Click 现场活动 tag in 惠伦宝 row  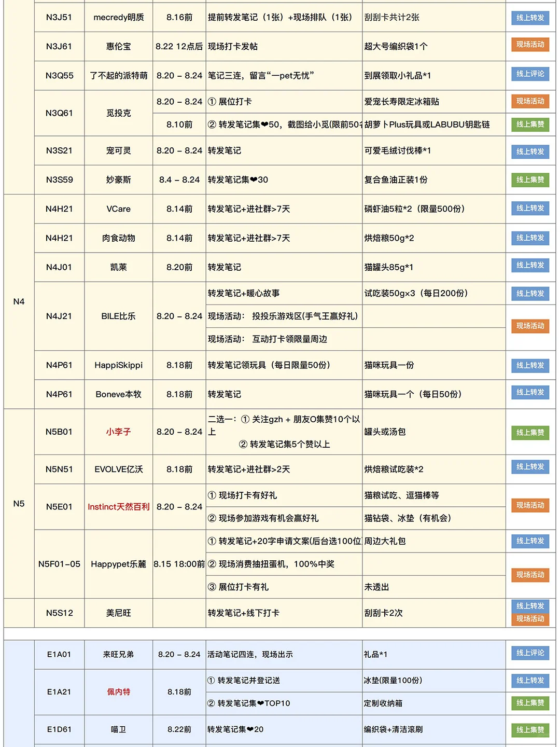click(x=530, y=45)
